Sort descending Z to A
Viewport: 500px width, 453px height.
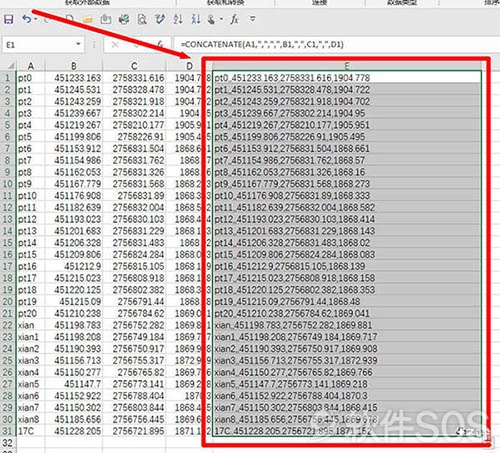click(x=196, y=19)
